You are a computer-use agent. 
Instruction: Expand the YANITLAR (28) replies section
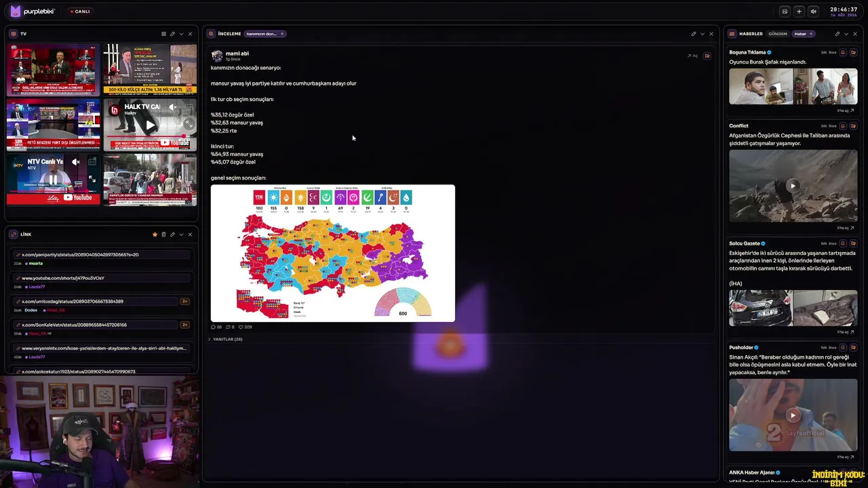tap(225, 339)
